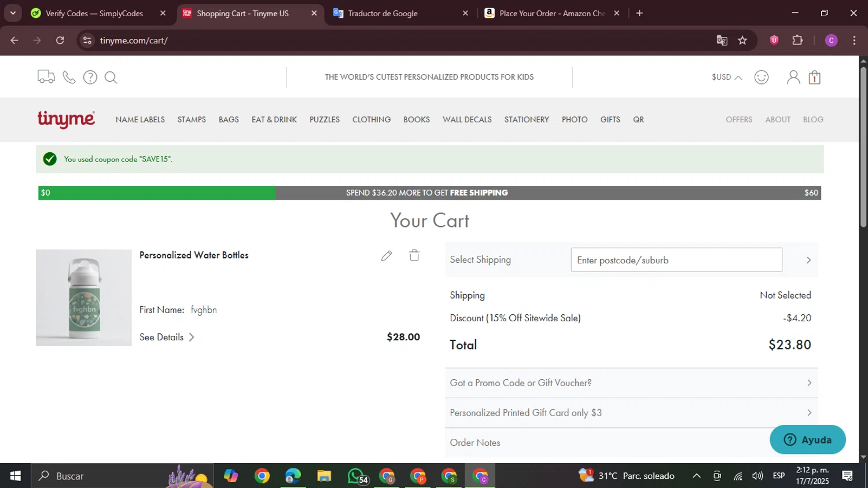Click the smiley face icon
Screen dimensions: 868x488
tap(762, 77)
